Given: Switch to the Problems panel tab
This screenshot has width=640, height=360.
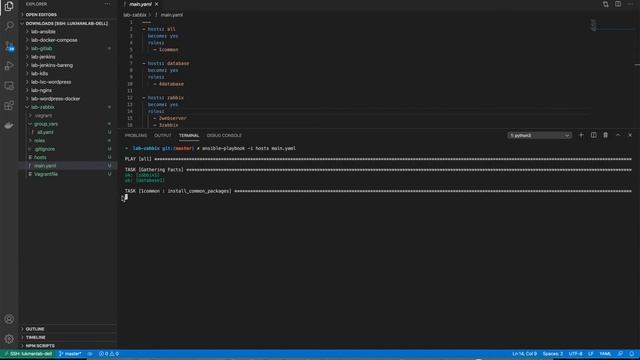Looking at the screenshot, I should click(136, 136).
